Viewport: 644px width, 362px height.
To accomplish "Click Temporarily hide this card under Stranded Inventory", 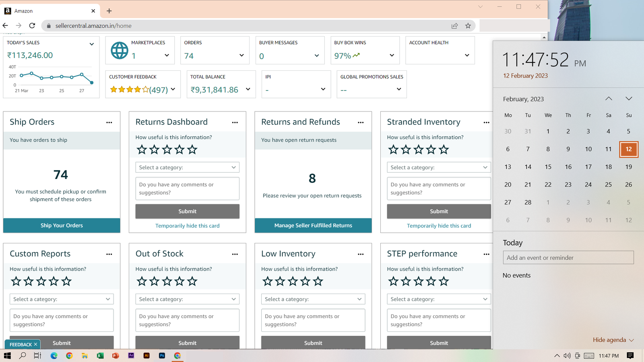I will click(439, 226).
